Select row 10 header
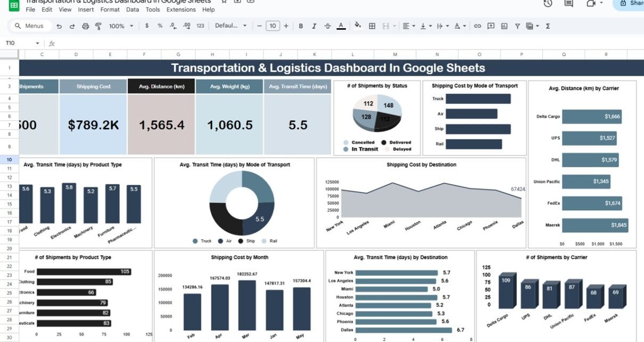This screenshot has height=342, width=644. click(10, 159)
